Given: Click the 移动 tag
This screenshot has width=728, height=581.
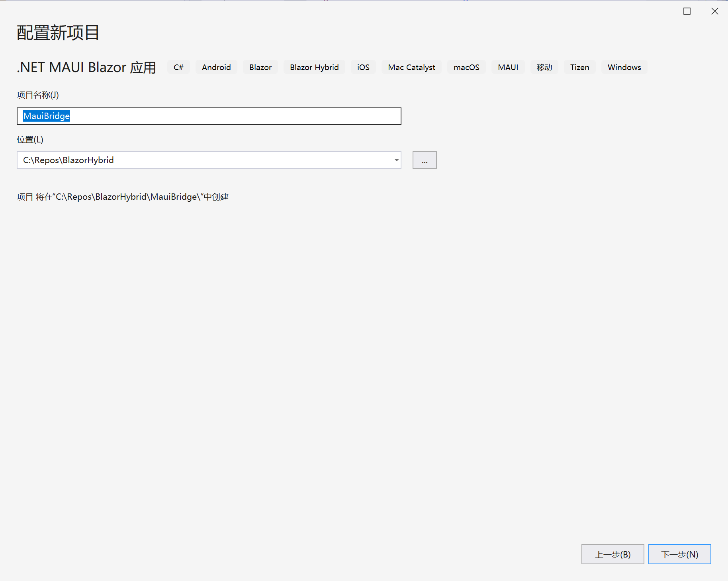Looking at the screenshot, I should [x=544, y=67].
